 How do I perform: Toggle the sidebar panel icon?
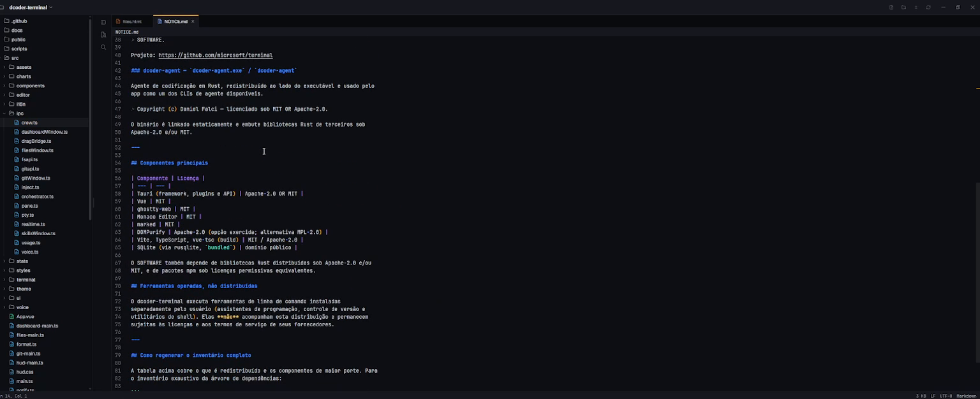point(103,22)
